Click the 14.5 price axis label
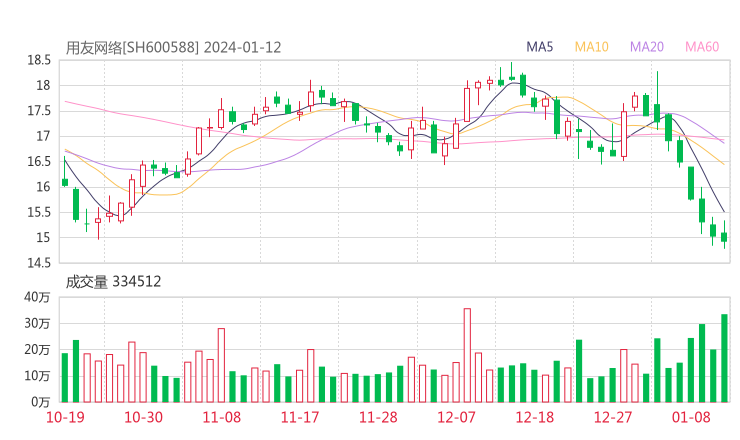 (x=39, y=263)
